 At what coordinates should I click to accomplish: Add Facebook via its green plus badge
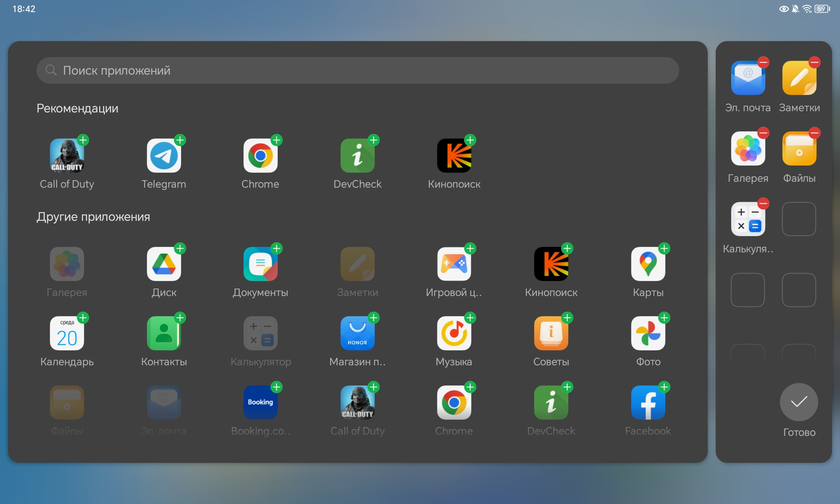[664, 387]
